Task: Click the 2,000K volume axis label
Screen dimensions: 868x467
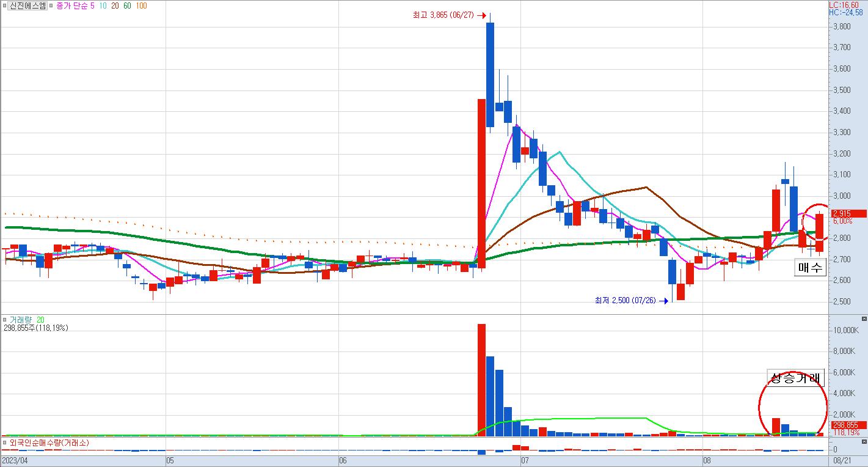Action: click(844, 414)
